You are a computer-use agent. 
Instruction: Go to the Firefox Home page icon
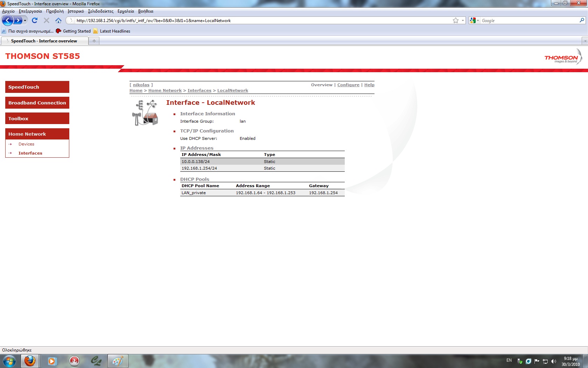click(58, 20)
